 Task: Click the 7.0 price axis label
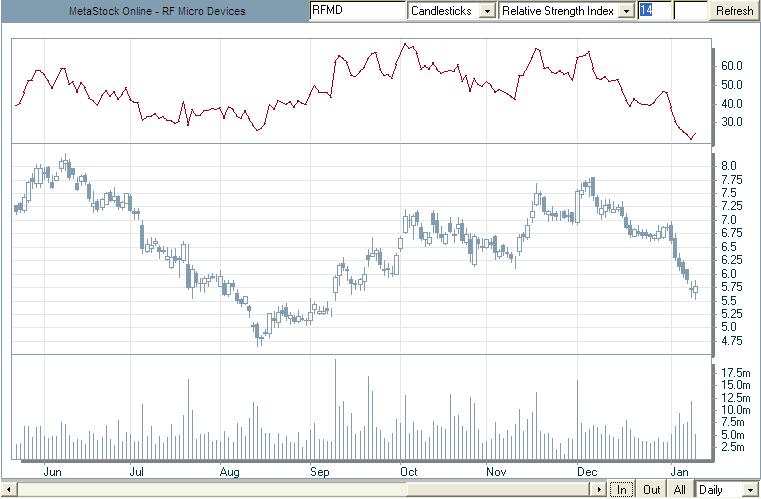[x=728, y=220]
